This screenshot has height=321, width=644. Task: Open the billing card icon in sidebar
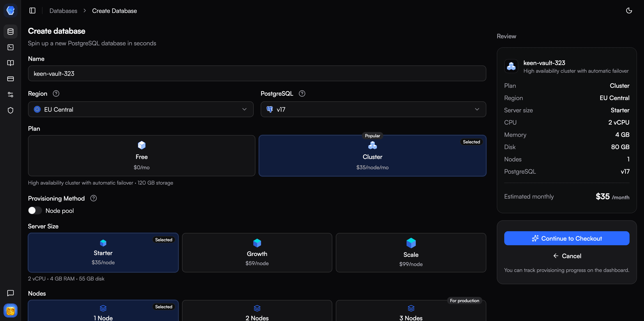coord(10,79)
